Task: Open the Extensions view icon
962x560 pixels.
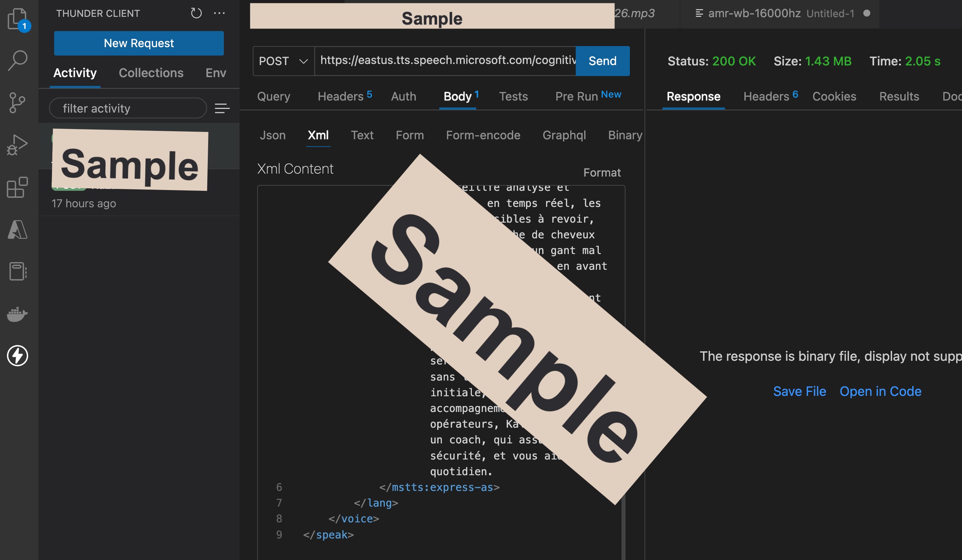Action: coord(18,187)
